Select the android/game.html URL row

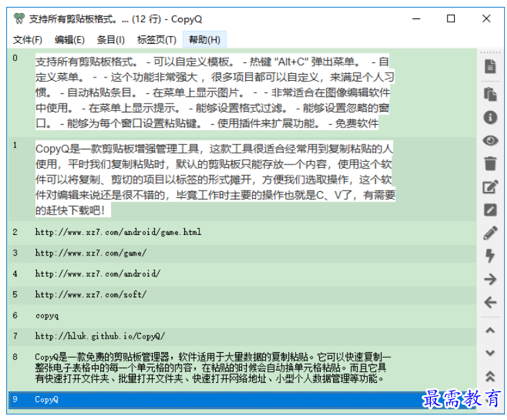tap(242, 232)
